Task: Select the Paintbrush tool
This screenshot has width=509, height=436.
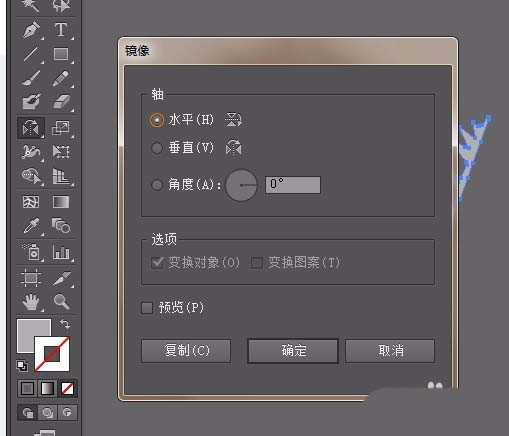Action: [31, 79]
